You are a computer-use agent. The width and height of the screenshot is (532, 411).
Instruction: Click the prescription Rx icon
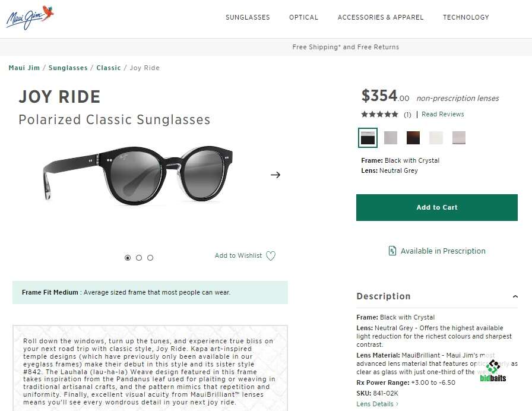[x=392, y=251]
